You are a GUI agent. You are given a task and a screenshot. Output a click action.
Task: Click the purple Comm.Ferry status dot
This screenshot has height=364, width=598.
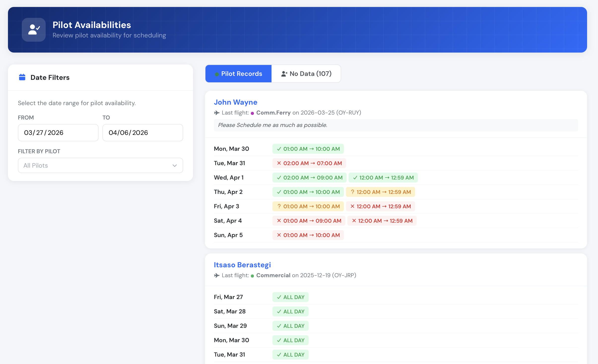(252, 113)
